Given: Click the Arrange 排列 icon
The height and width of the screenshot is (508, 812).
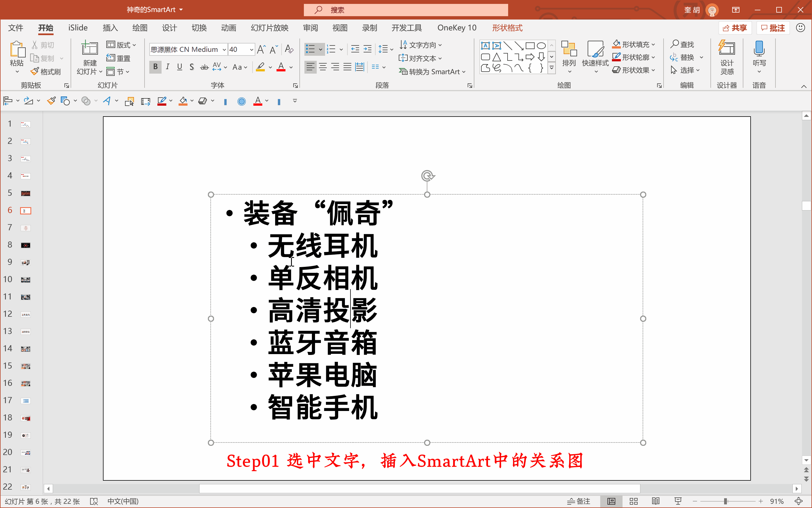Looking at the screenshot, I should click(x=569, y=49).
